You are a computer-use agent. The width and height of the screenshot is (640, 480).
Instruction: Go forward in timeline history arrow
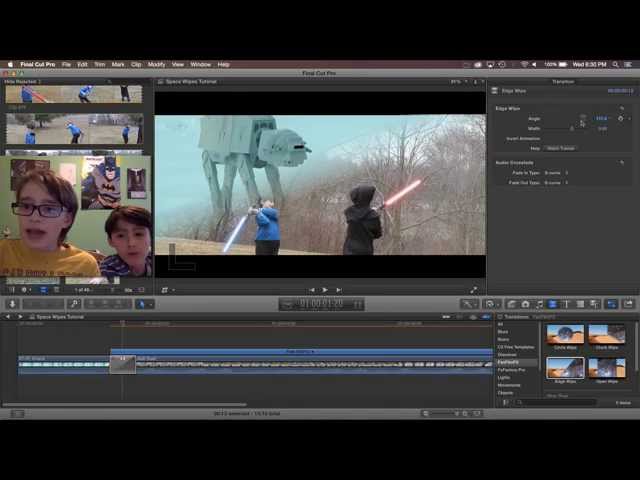point(20,317)
